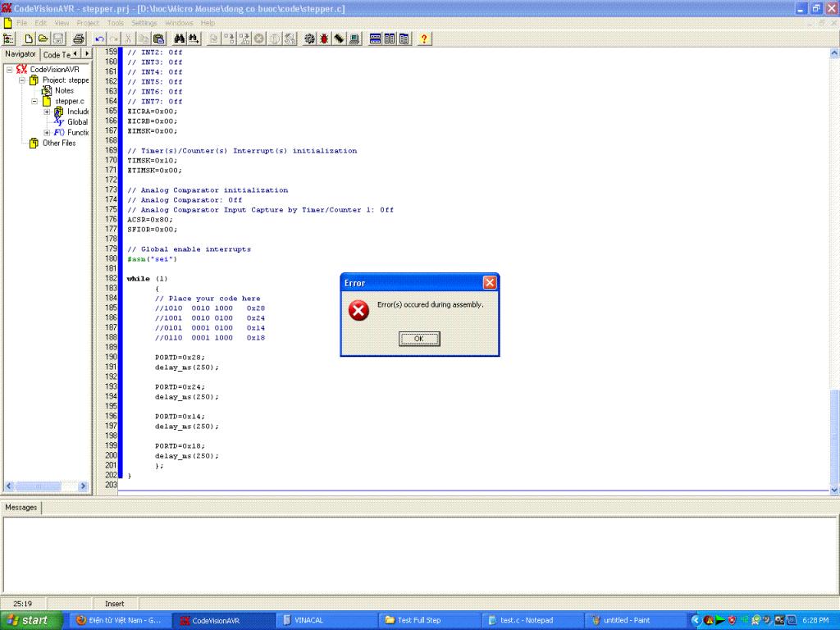Expand the Functions node in Navigator tree

(48, 133)
